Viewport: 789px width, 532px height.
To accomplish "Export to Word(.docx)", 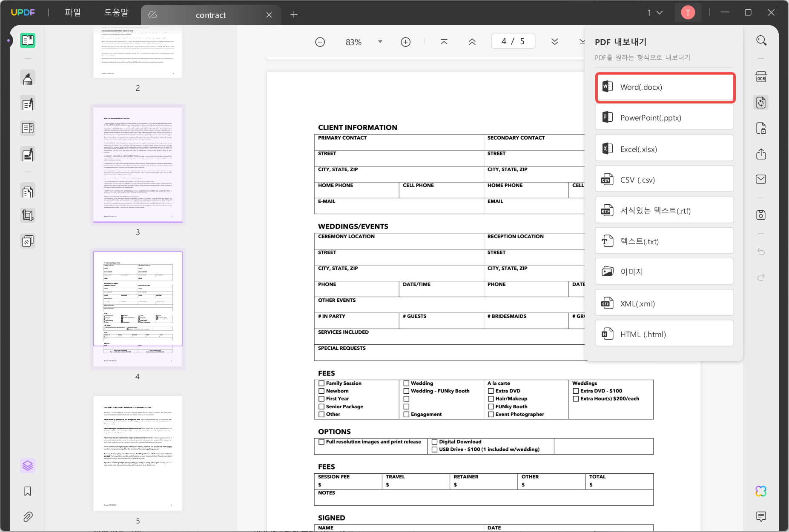I will pyautogui.click(x=665, y=87).
